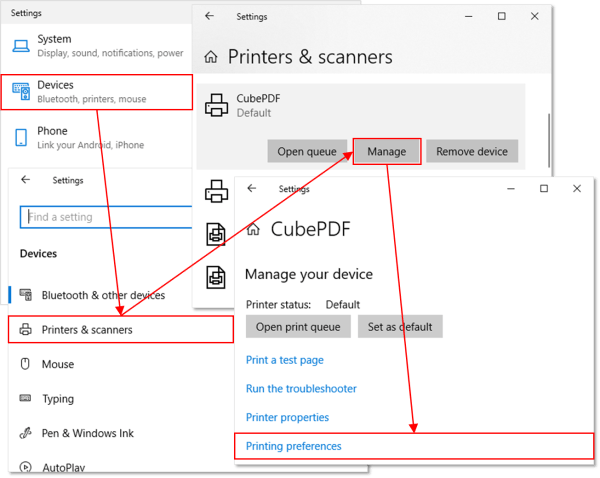Go back in CubePDF manage window
The image size is (600, 478).
[252, 188]
